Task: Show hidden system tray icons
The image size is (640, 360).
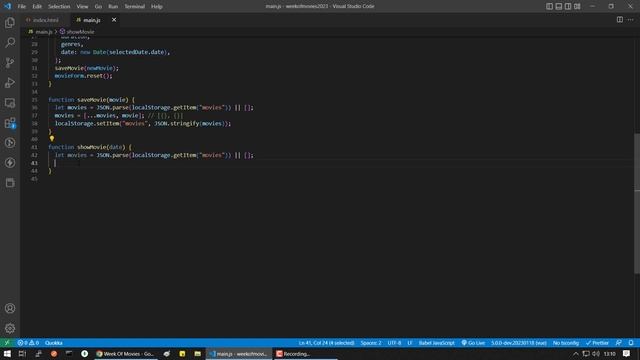Action: [576, 354]
